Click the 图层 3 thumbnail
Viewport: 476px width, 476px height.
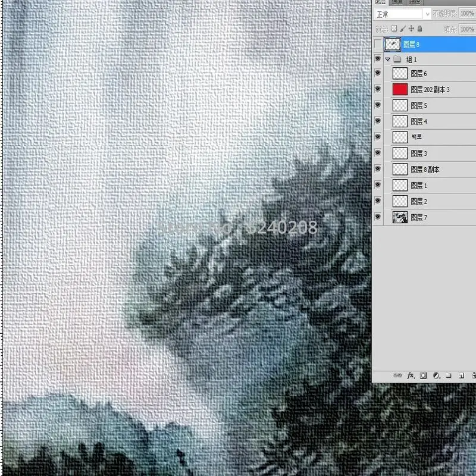tap(400, 154)
